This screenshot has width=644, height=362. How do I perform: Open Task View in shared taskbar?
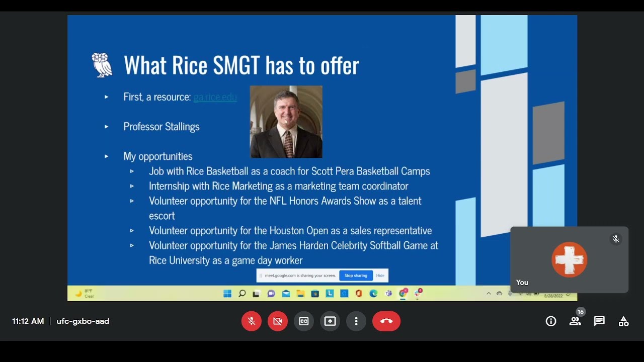257,294
